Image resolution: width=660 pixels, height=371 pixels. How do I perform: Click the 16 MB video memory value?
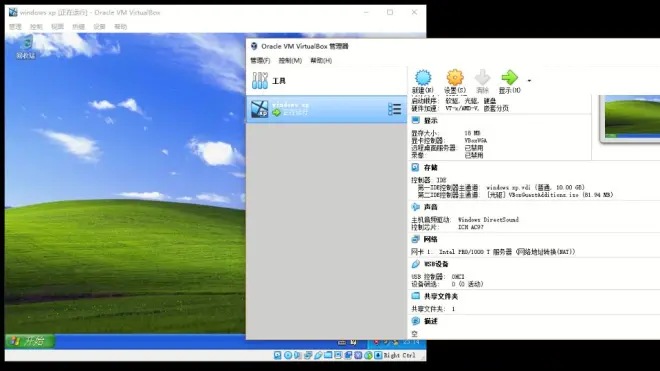(x=472, y=133)
